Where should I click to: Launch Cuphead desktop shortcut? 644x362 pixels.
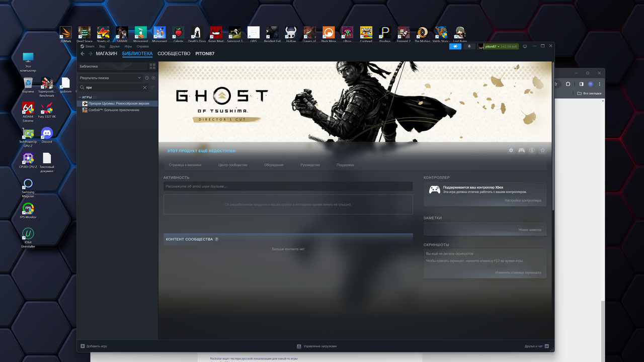click(366, 34)
